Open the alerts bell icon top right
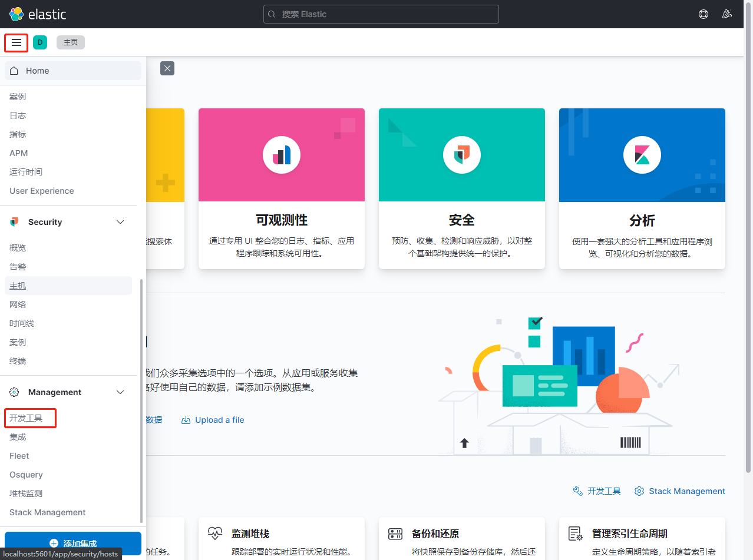 tap(726, 14)
